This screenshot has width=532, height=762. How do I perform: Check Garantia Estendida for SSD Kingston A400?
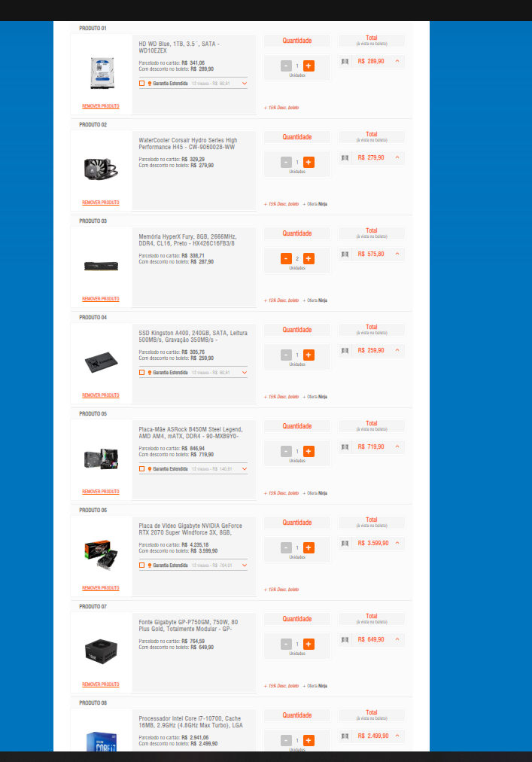click(x=142, y=373)
